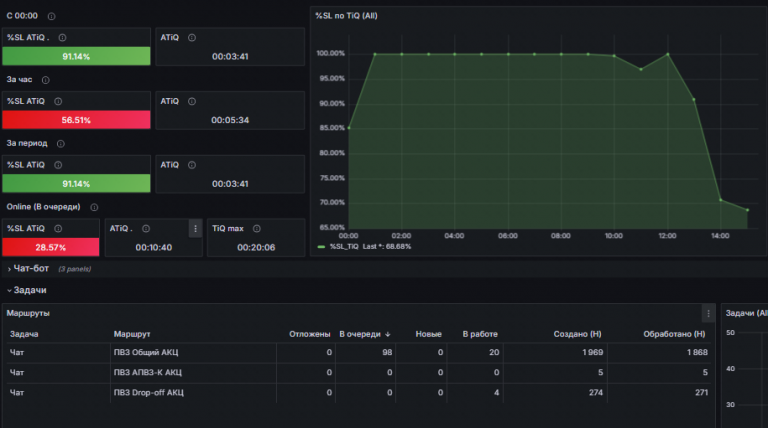
Task: Sort table by 'Обработано (Н)' column
Action: click(674, 334)
